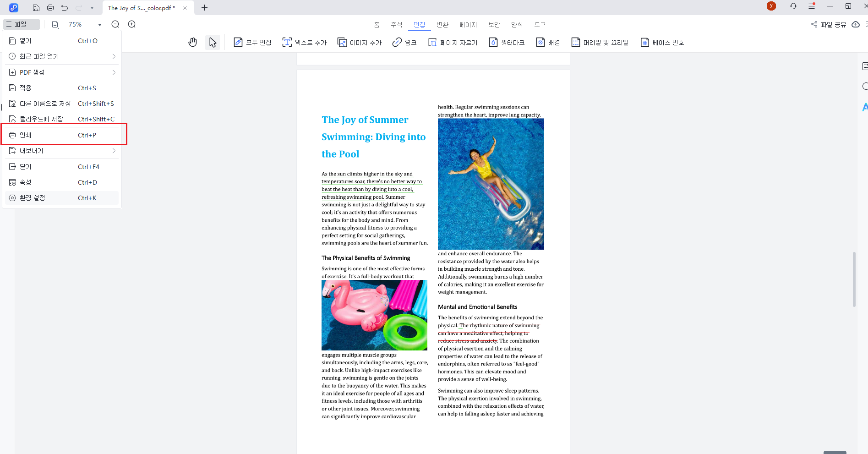This screenshot has height=454, width=868.
Task: Click the 텍스트 추가 (Add Text) tool
Action: coord(304,42)
